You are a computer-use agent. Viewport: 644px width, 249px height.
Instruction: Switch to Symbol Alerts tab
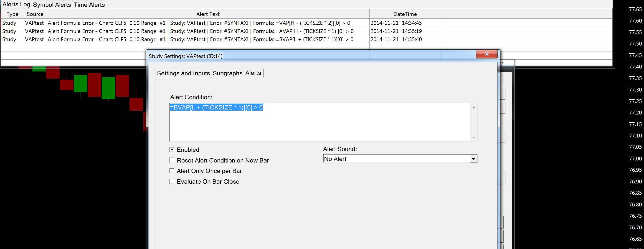pyautogui.click(x=52, y=5)
